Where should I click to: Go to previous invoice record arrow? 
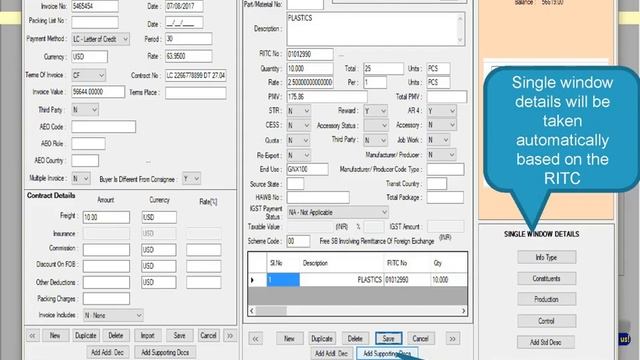32,336
